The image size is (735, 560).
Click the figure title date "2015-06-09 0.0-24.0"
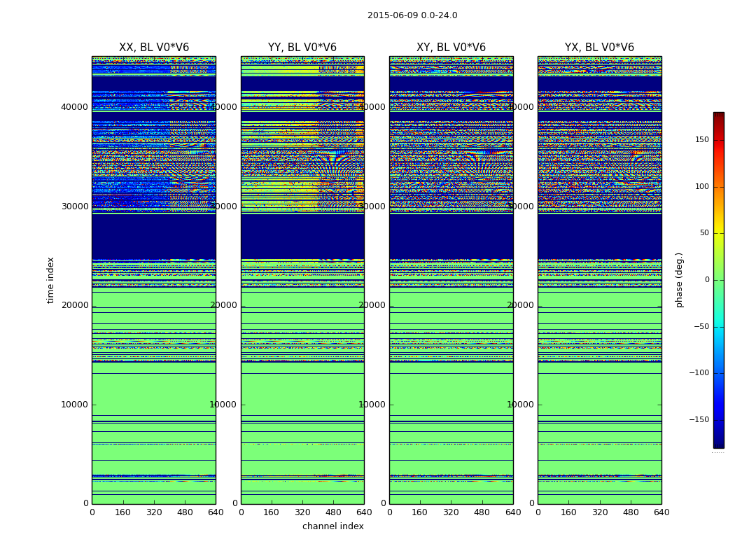[x=412, y=15]
